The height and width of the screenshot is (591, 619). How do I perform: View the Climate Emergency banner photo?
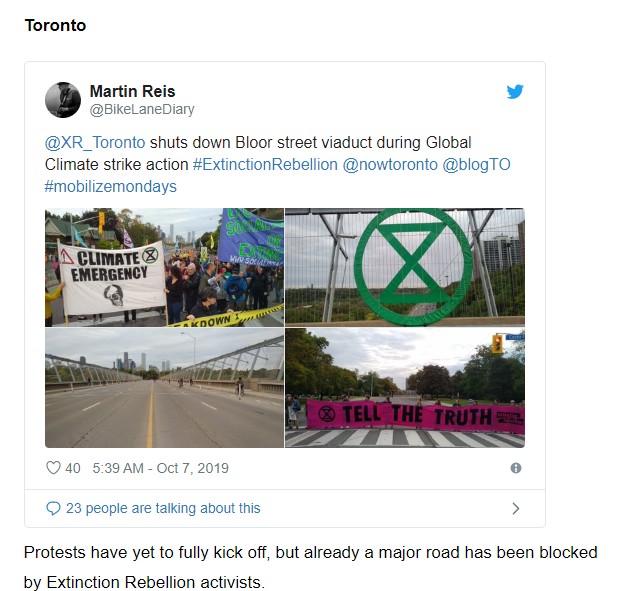164,268
